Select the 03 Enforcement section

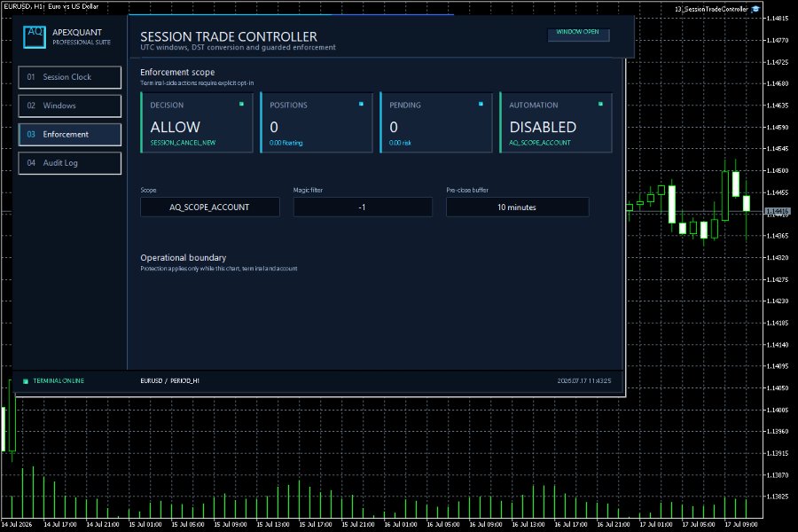click(x=70, y=135)
